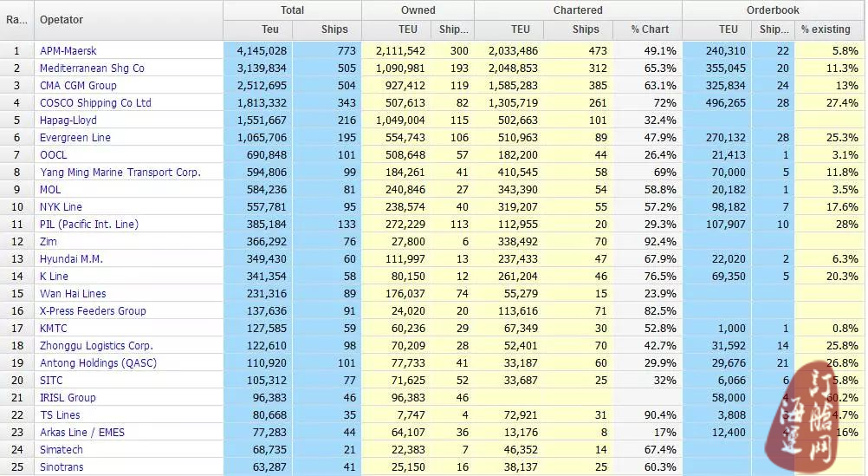This screenshot has width=868, height=476.
Task: Select orderbook TEU cell 355,045
Action: pyautogui.click(x=717, y=68)
